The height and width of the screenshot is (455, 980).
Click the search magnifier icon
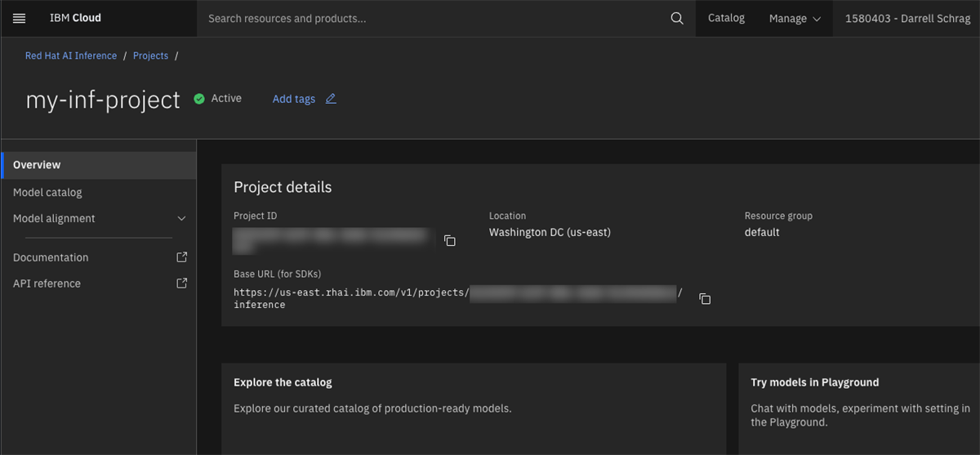tap(677, 18)
